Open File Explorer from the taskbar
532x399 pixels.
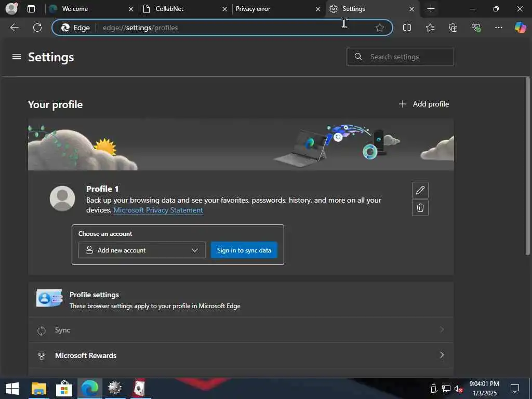pos(38,389)
